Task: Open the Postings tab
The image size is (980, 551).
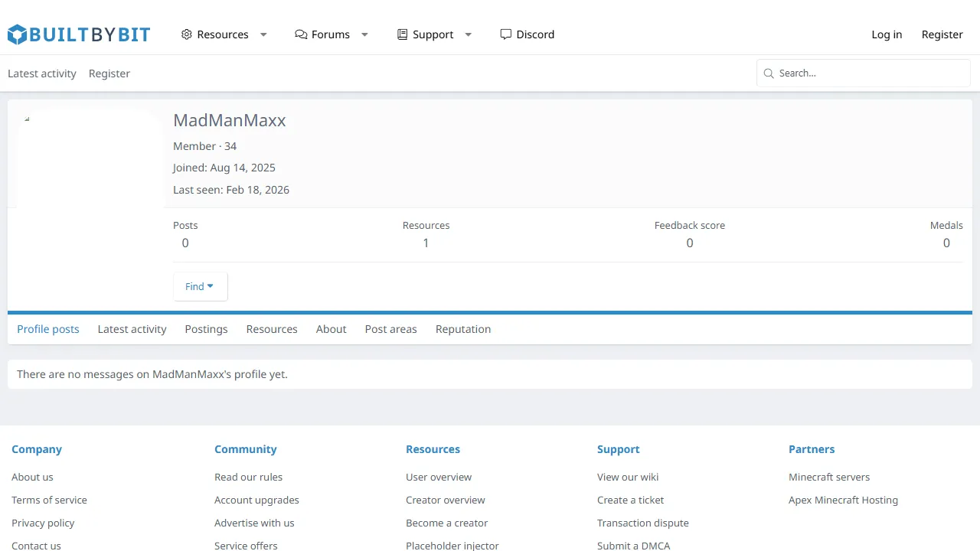Action: pos(206,329)
